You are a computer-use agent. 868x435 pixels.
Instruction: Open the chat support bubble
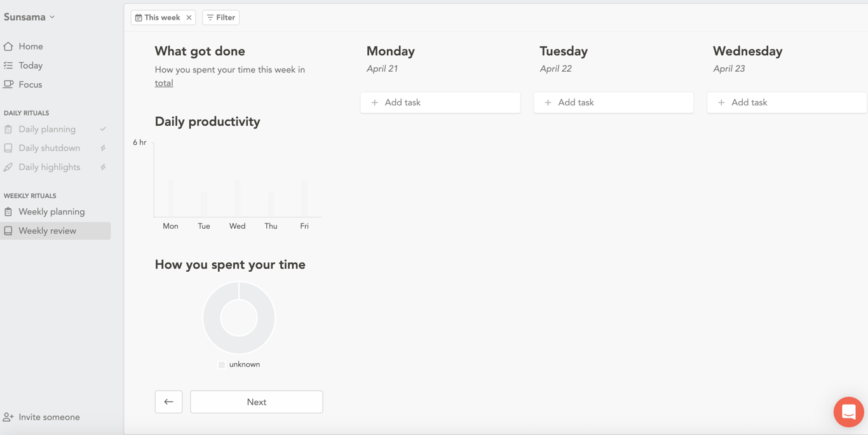[848, 412]
